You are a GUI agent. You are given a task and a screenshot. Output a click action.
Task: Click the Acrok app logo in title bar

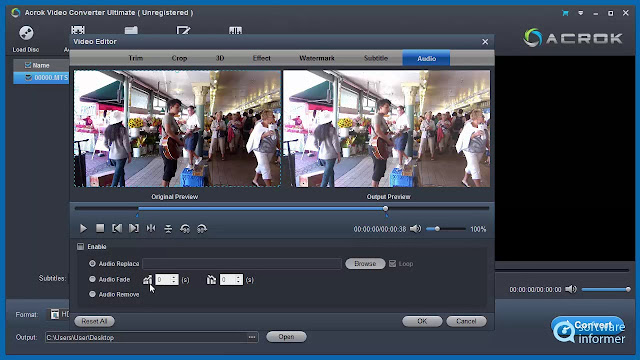pyautogui.click(x=16, y=13)
